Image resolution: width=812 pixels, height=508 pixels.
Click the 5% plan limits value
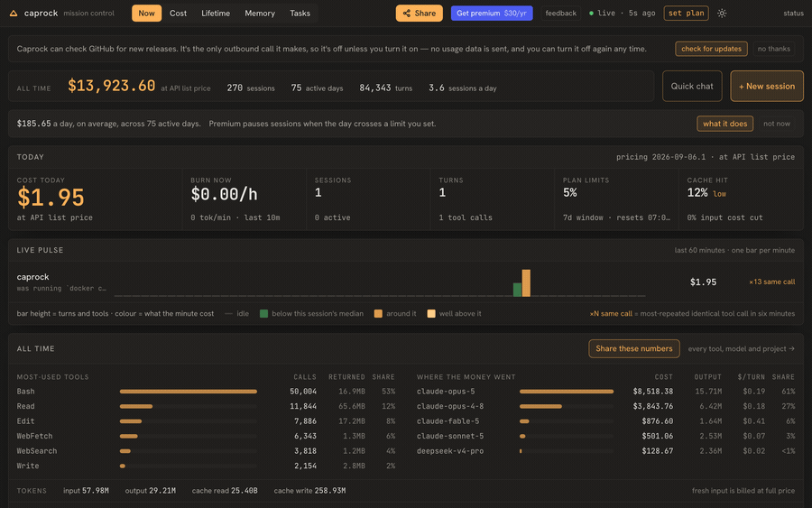tap(569, 192)
